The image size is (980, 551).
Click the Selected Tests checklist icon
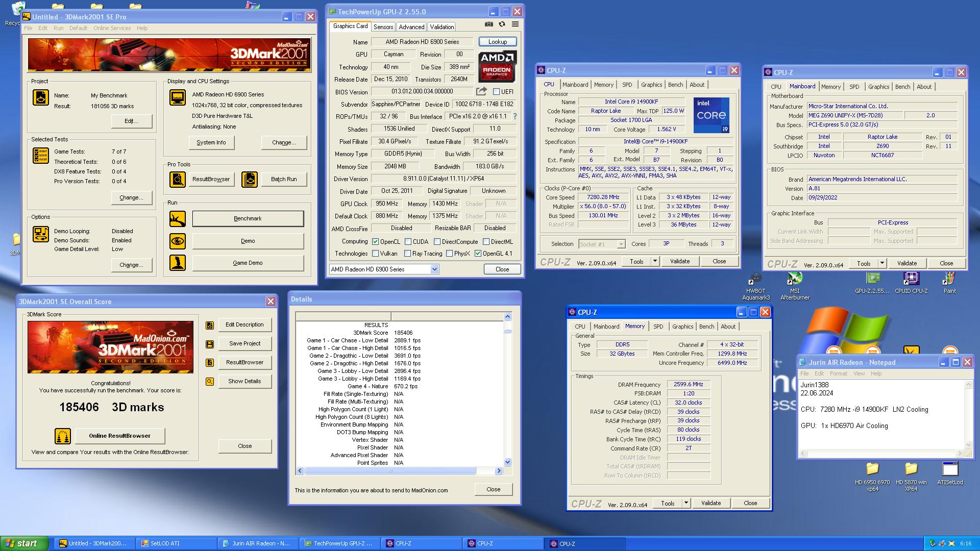pyautogui.click(x=41, y=155)
